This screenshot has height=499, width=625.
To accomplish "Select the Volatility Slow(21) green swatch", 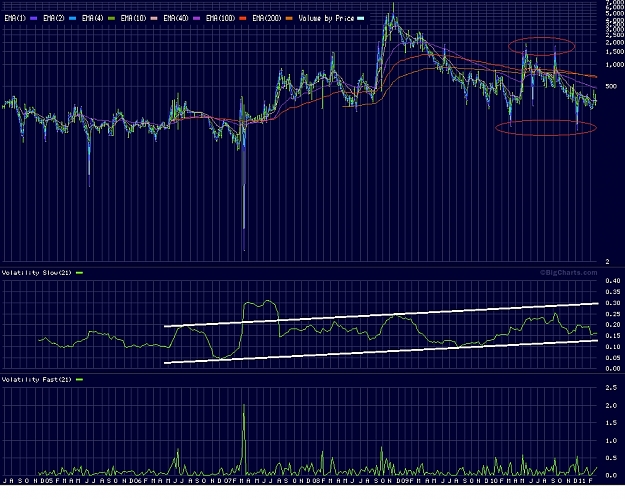I will tap(79, 273).
